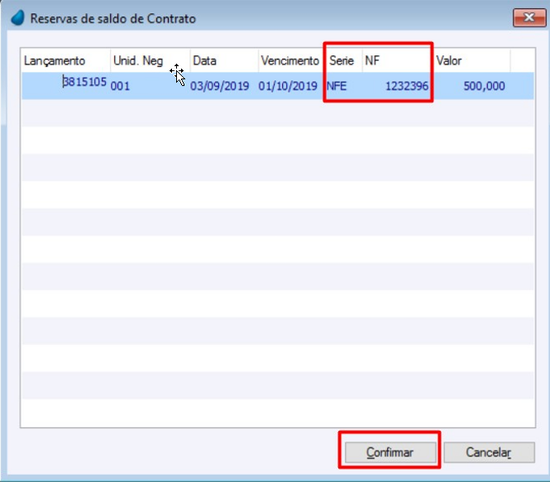Close the Reservas de saldo dialog

[x=529, y=18]
